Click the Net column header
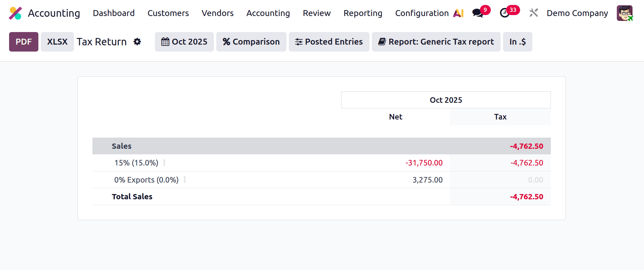 click(396, 117)
